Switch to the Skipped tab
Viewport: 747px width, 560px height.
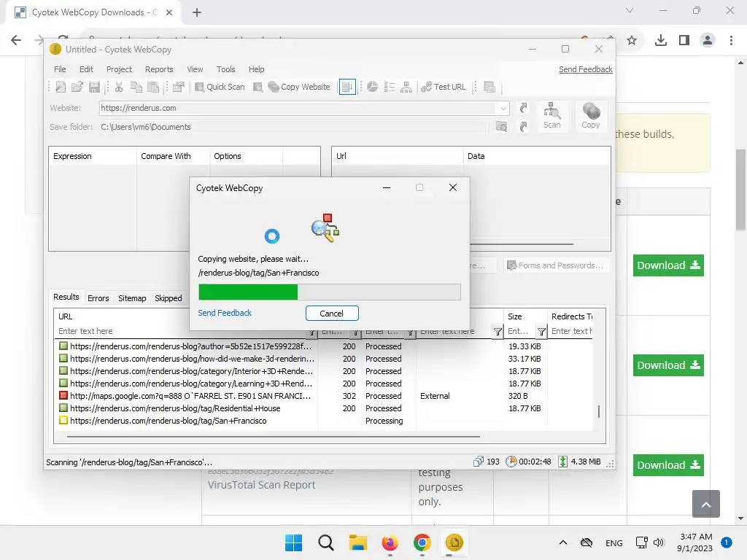(169, 298)
